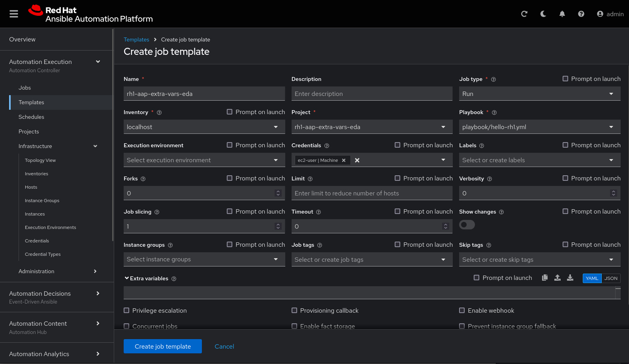629x364 pixels.
Task: Download extra variables file
Action: pos(570,278)
